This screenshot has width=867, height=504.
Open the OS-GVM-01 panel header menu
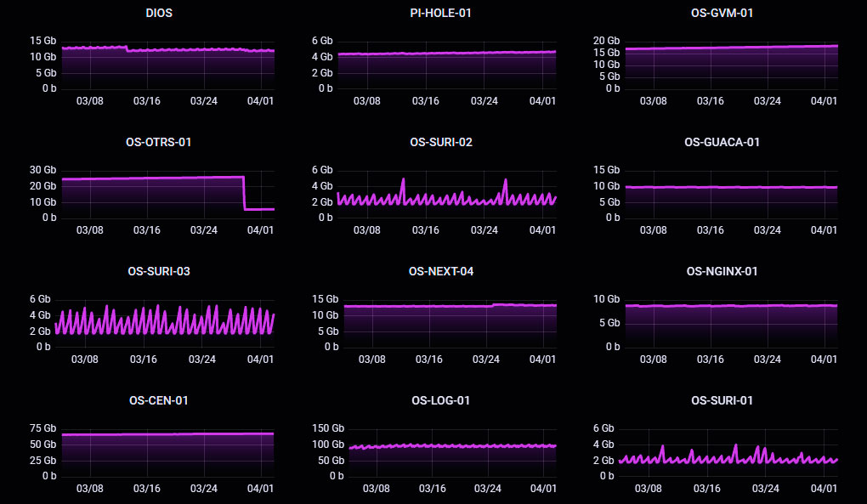(722, 13)
